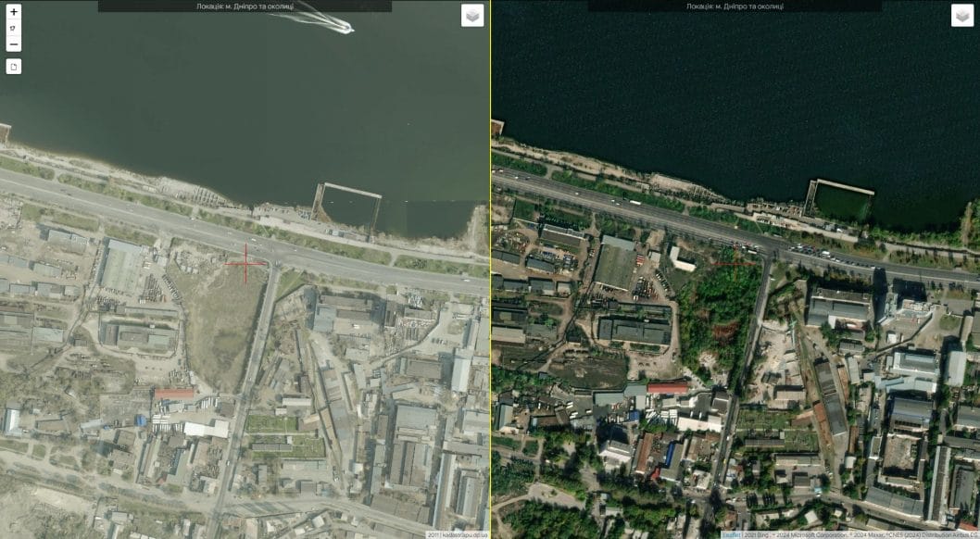This screenshot has width=980, height=539.
Task: Click the location banner above right map
Action: coord(735,6)
